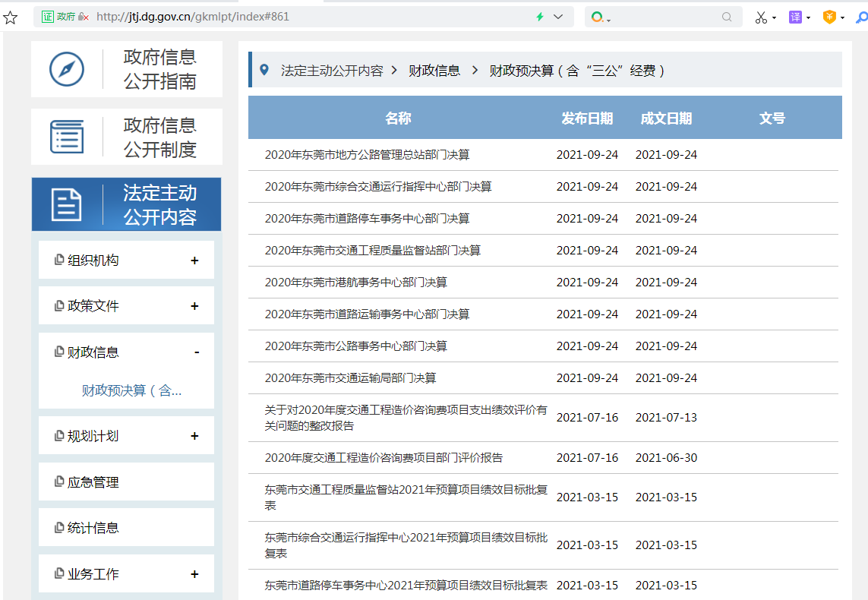Viewport: 868px width, 600px height.
Task: Open 2020年东莞市交通运输局部门决算
Action: click(x=350, y=378)
